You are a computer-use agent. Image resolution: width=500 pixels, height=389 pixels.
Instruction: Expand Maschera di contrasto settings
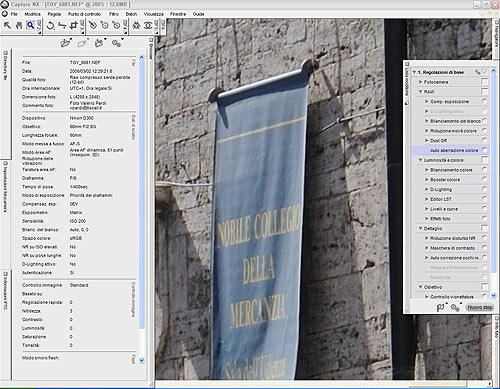(x=426, y=248)
